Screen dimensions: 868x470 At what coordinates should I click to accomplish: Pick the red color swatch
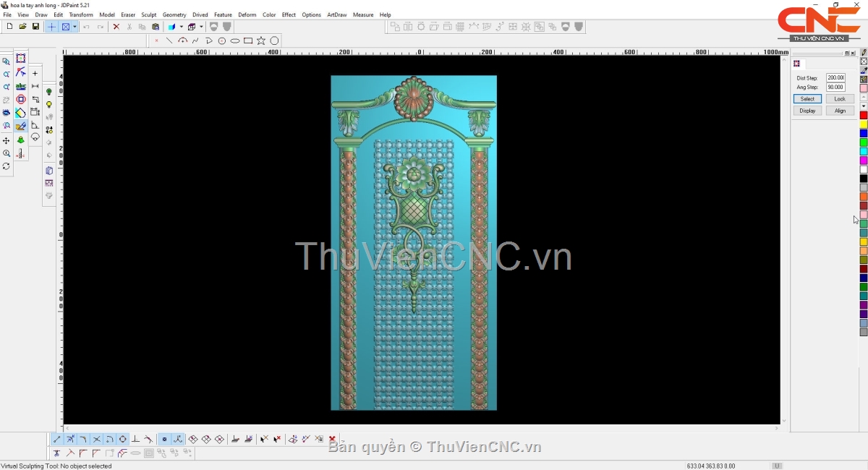tap(864, 116)
